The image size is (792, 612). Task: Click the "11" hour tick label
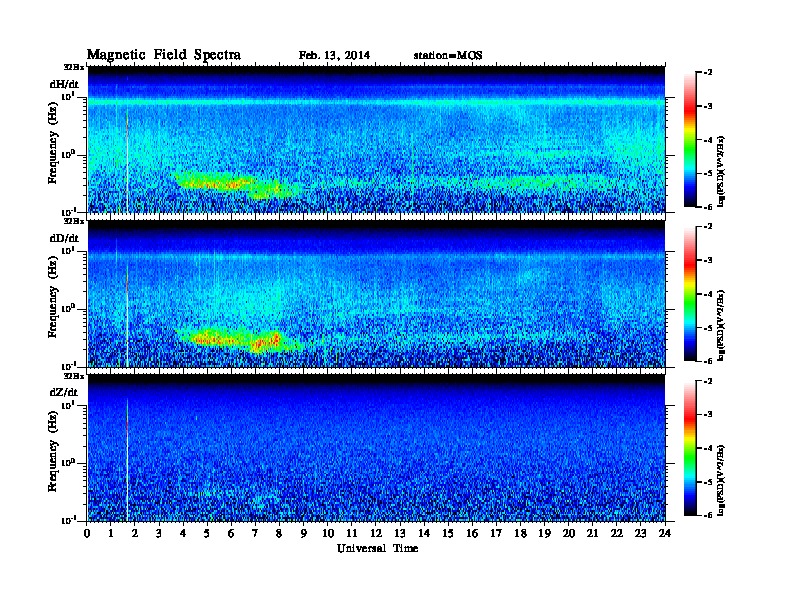tap(352, 533)
